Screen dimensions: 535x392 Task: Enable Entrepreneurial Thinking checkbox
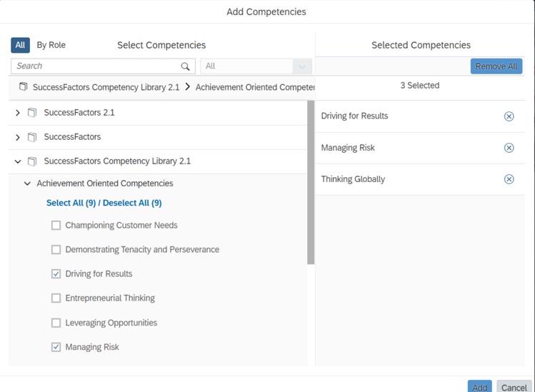pos(56,298)
